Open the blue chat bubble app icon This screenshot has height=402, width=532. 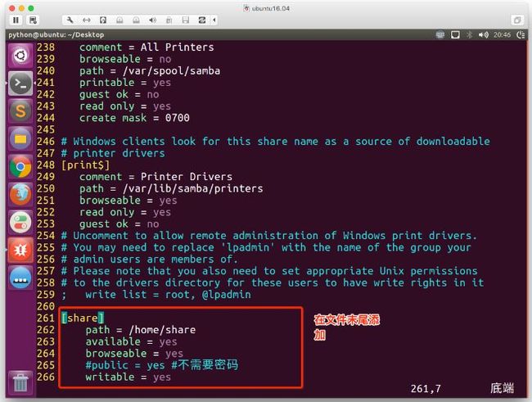coord(20,278)
